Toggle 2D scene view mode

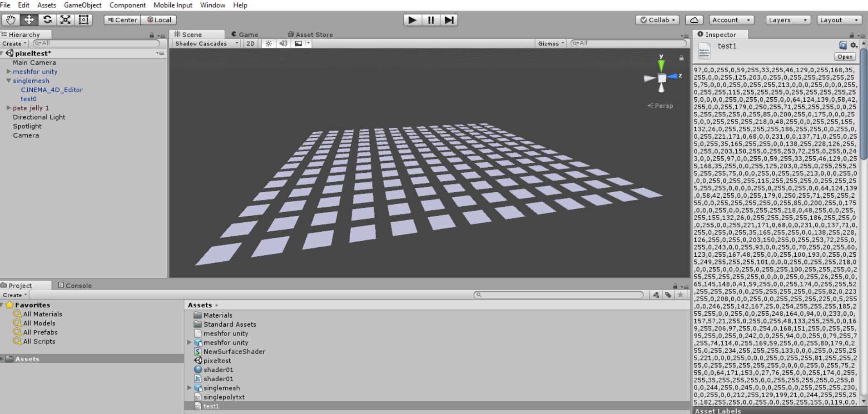(x=250, y=44)
